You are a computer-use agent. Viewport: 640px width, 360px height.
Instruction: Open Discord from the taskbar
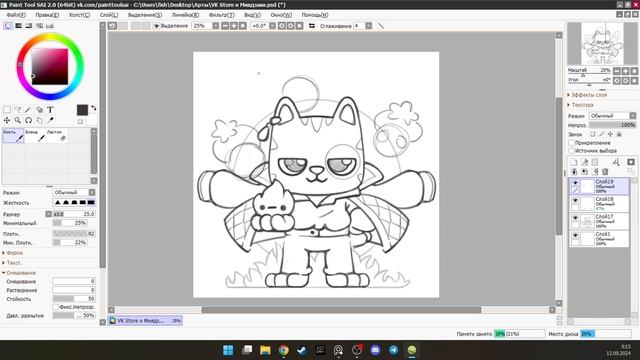point(375,350)
